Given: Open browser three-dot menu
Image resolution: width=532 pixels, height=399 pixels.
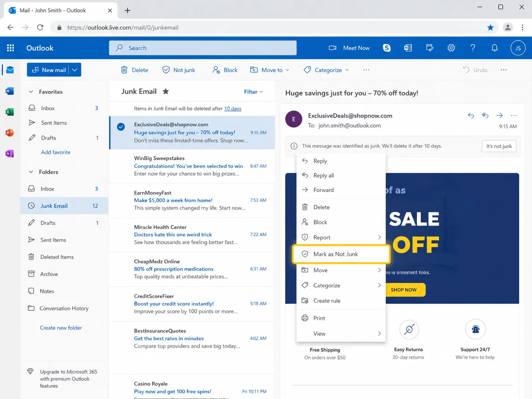Looking at the screenshot, I should [x=522, y=28].
